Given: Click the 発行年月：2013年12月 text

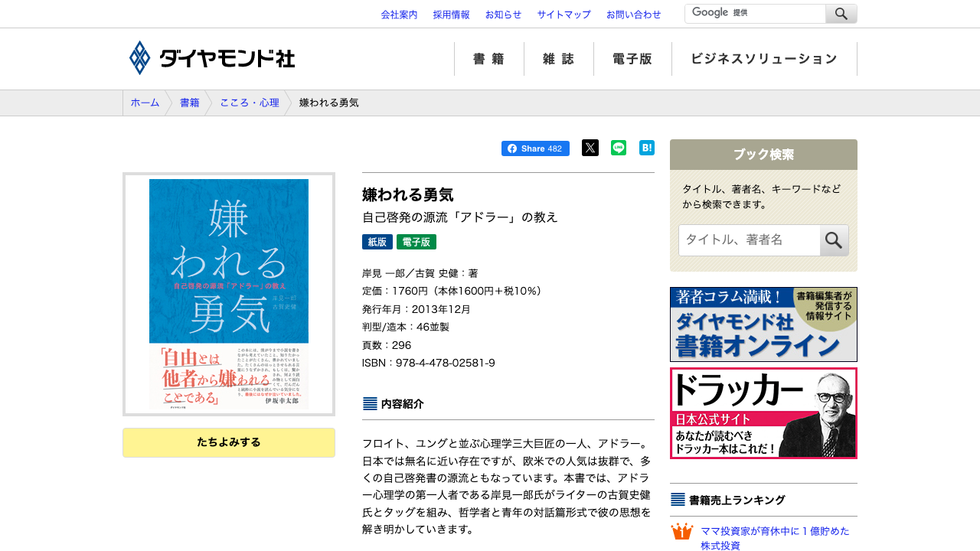Looking at the screenshot, I should click(416, 309).
